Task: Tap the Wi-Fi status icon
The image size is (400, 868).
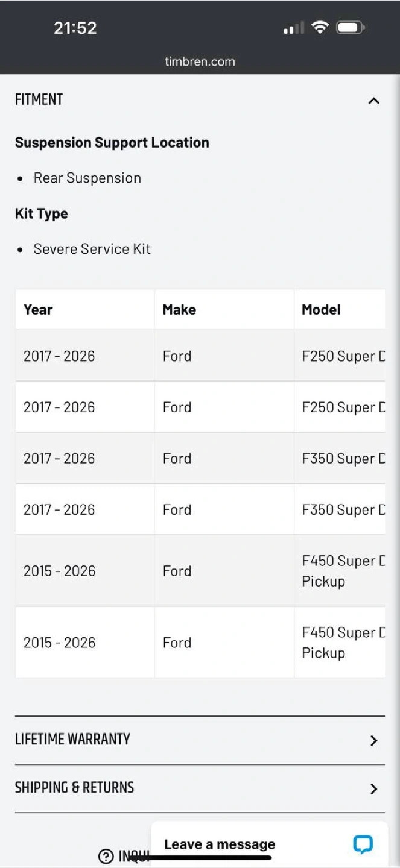Action: tap(320, 27)
